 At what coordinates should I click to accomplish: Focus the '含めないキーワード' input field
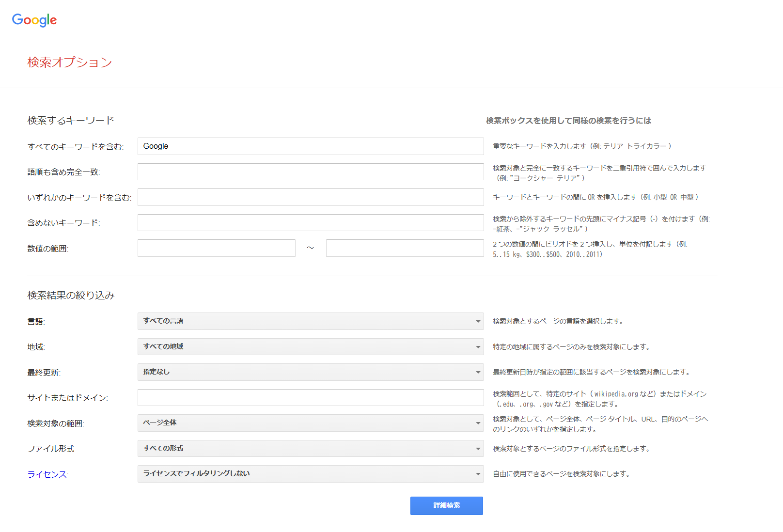311,223
